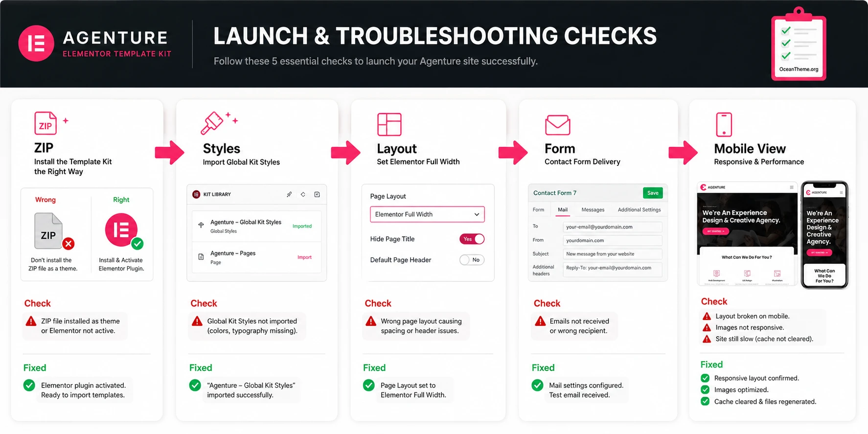Click the diamond icon in Kit Library header
868x434 pixels.
pyautogui.click(x=303, y=194)
